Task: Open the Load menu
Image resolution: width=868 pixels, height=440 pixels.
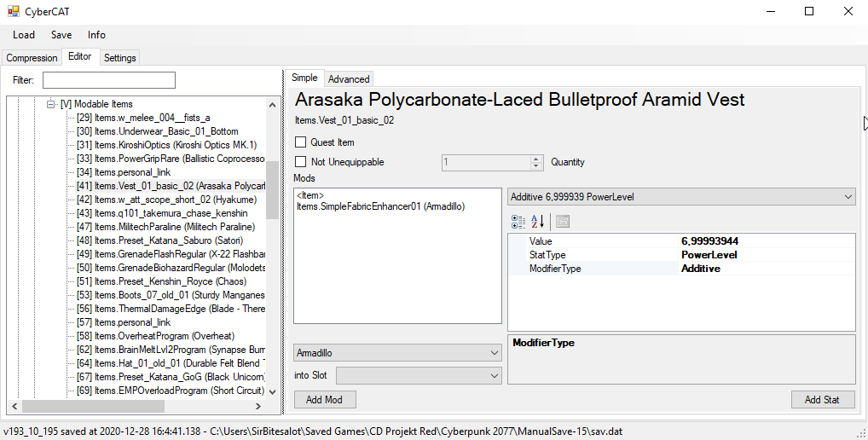Action: coord(24,35)
